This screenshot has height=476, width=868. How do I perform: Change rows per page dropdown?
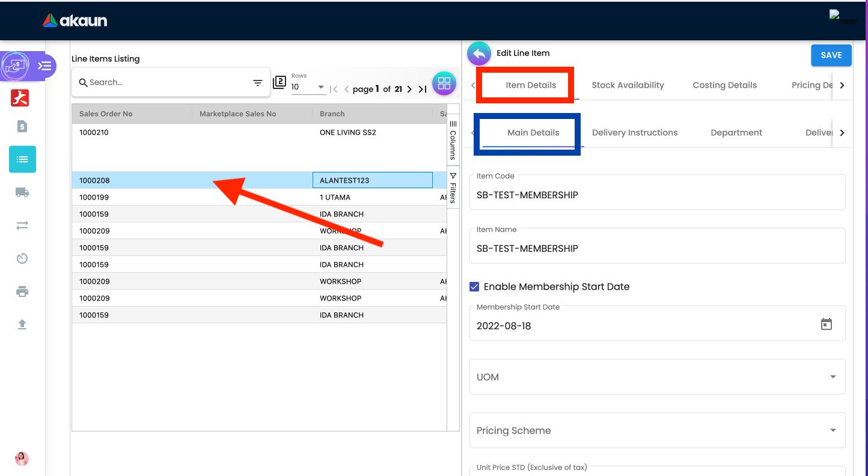pos(308,87)
